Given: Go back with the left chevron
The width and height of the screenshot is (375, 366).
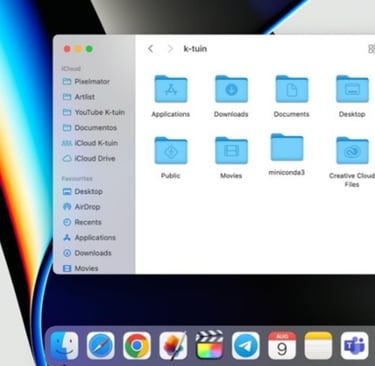Looking at the screenshot, I should (151, 49).
